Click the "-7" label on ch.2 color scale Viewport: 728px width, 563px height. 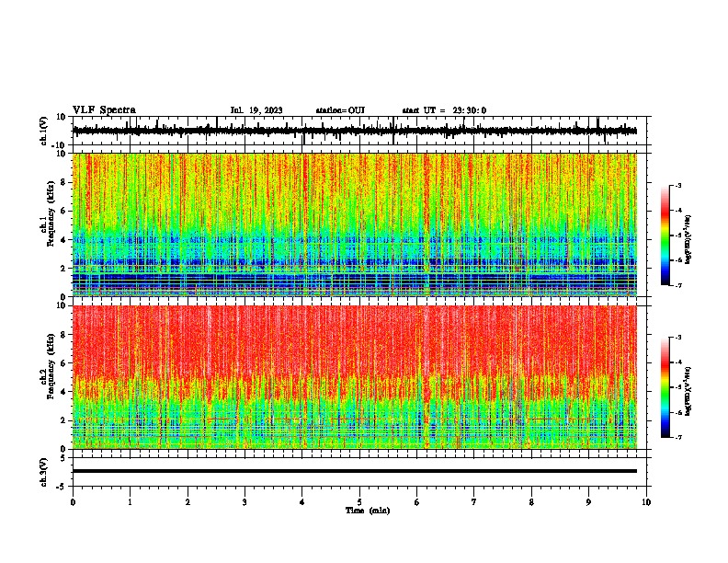tap(677, 437)
